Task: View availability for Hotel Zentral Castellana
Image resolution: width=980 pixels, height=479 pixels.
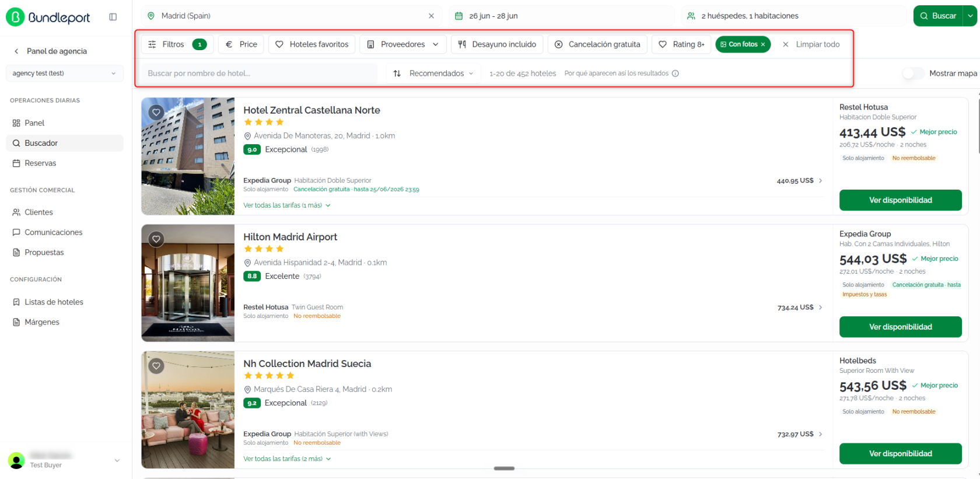Action: [901, 200]
